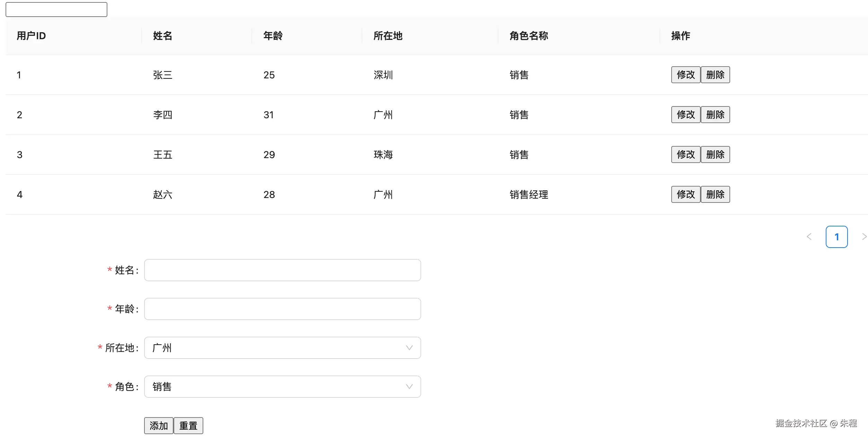Edit 李四's row with 修改
868x439 pixels.
685,115
